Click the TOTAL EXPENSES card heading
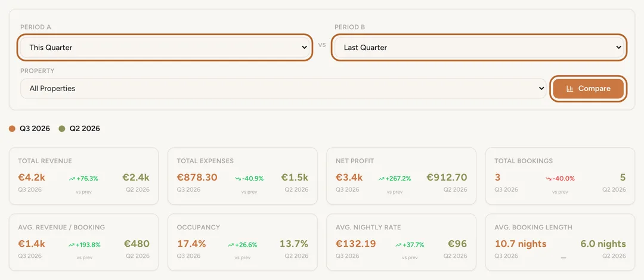The height and width of the screenshot is (280, 644). (x=205, y=161)
